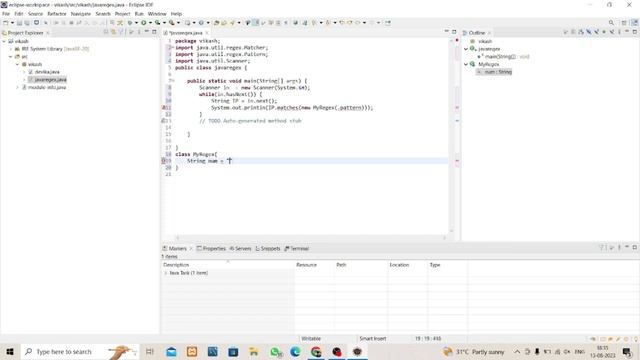Select the Java perspective icon
The image size is (640, 360).
pos(635,23)
